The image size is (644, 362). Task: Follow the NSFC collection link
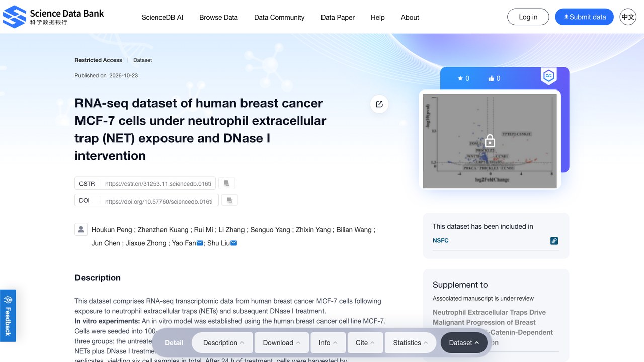(x=441, y=241)
